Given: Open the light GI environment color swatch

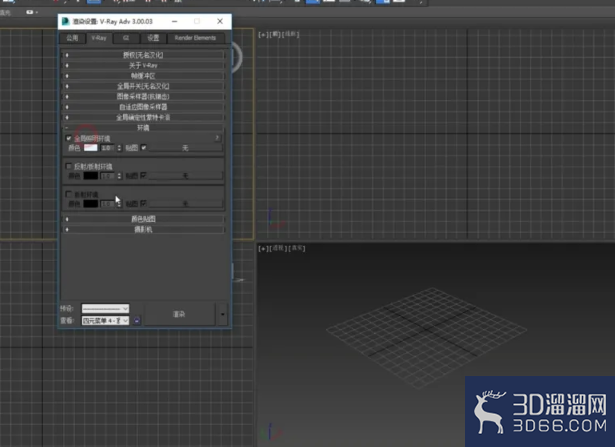Looking at the screenshot, I should click(91, 148).
